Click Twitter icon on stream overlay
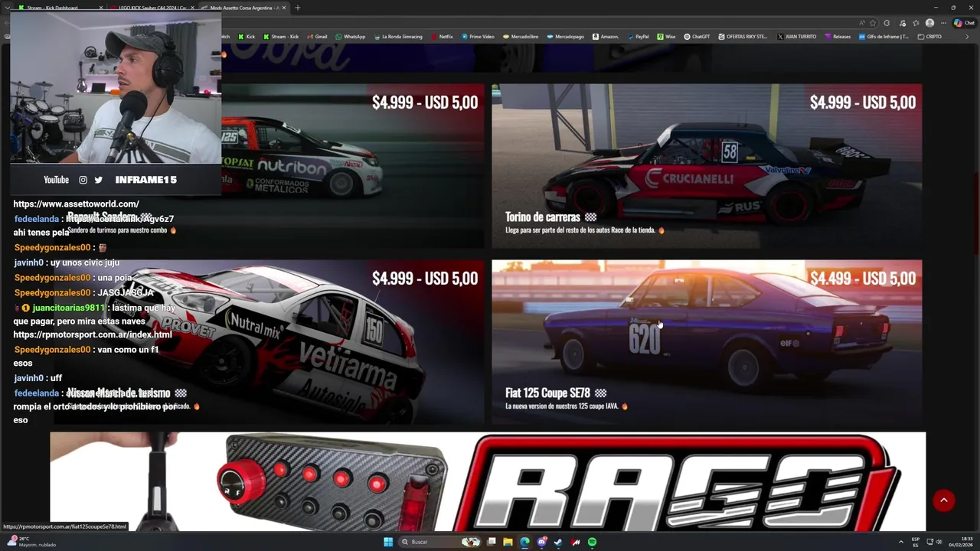The height and width of the screenshot is (551, 980). point(99,180)
